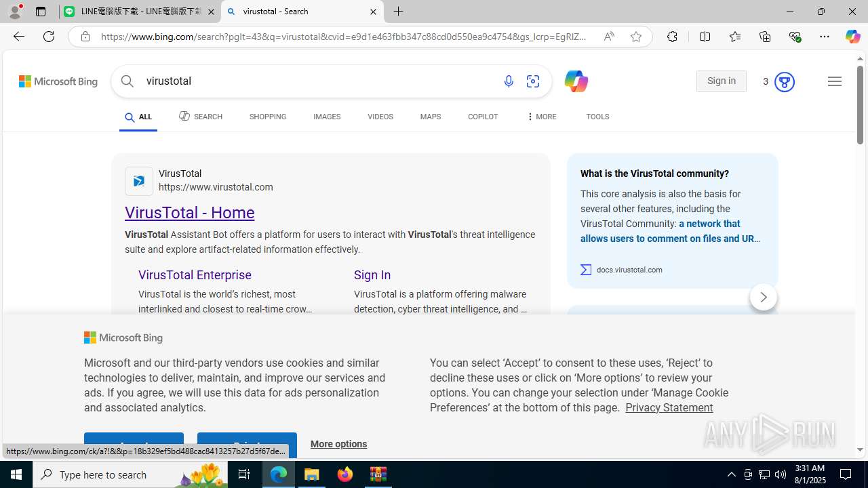Click the taskbar search box
868x488 pixels.
(130, 474)
